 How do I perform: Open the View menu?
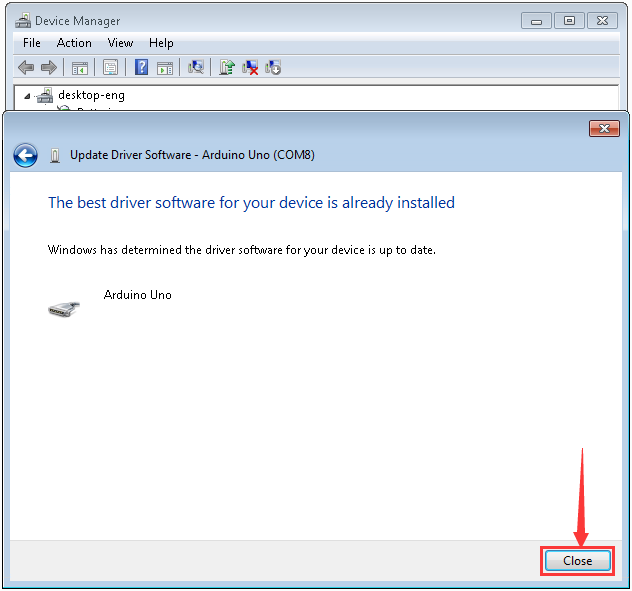click(x=120, y=43)
